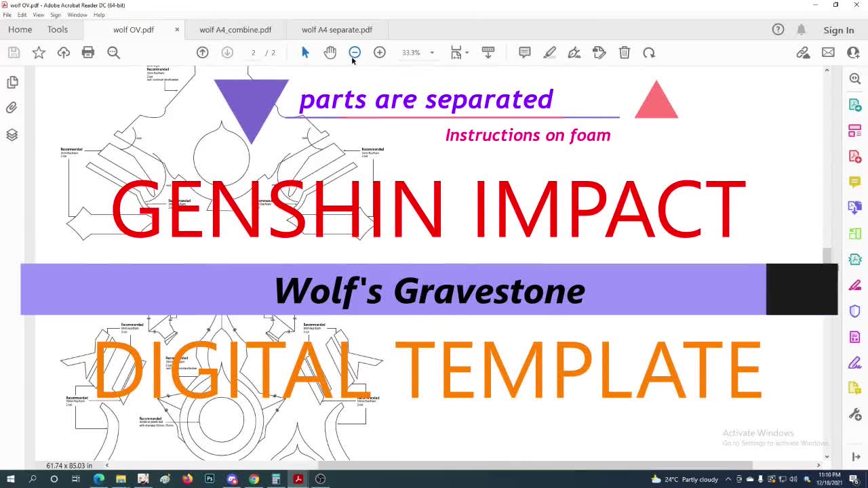Switch to wolf A4_combine.pdf tab
This screenshot has width=868, height=488.
(235, 30)
